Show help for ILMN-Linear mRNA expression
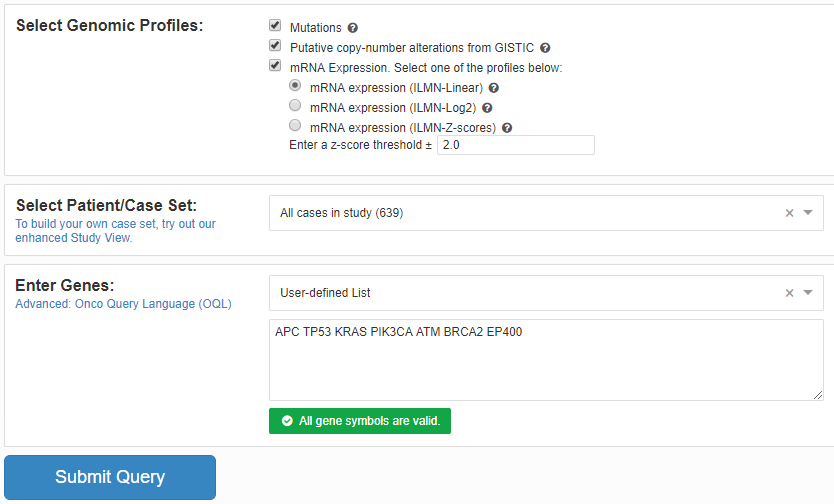Screen dimensions: 834x504 (x=494, y=88)
